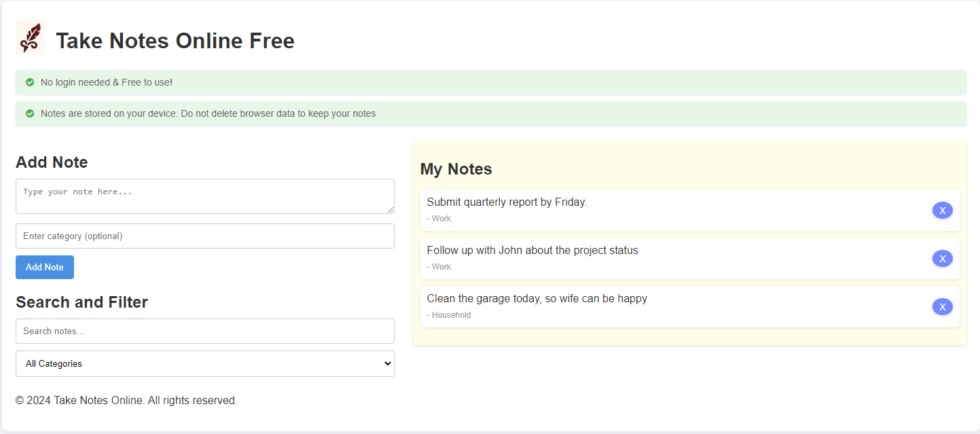Open the All Categories dropdown
The height and width of the screenshot is (434, 980).
pyautogui.click(x=205, y=364)
